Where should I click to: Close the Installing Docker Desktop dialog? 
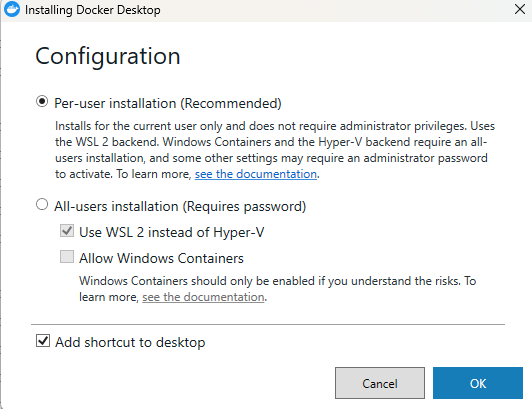tap(519, 9)
